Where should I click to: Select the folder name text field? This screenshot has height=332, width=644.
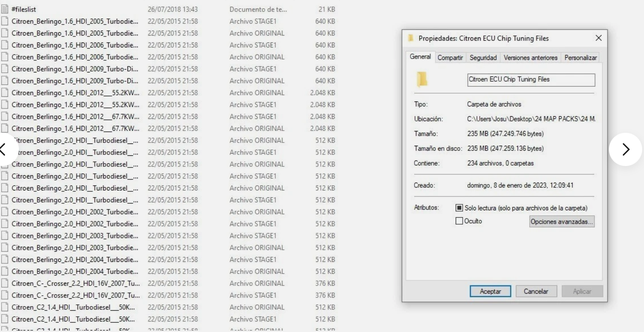point(530,79)
